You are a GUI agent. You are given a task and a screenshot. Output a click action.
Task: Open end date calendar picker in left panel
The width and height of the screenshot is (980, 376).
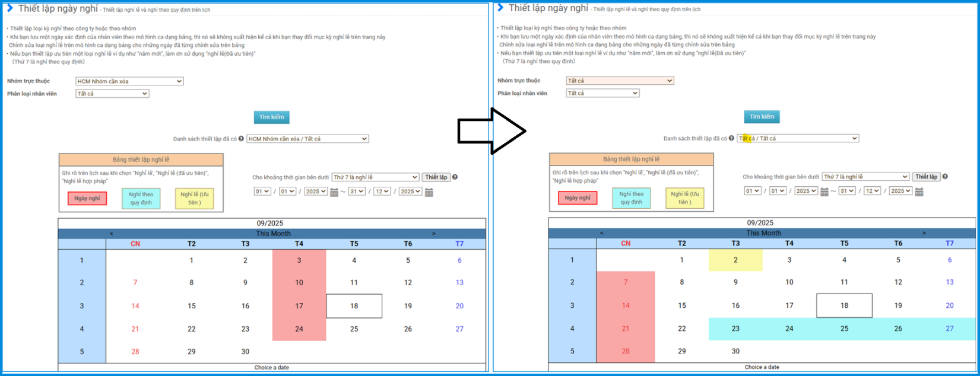pos(429,192)
